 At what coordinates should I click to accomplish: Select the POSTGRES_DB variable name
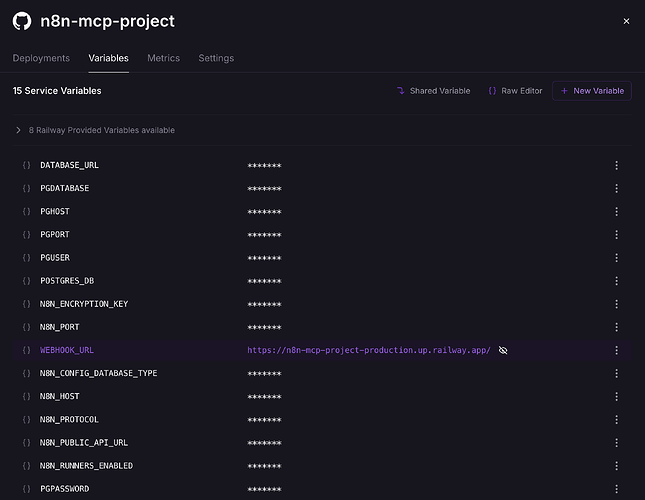(67, 281)
